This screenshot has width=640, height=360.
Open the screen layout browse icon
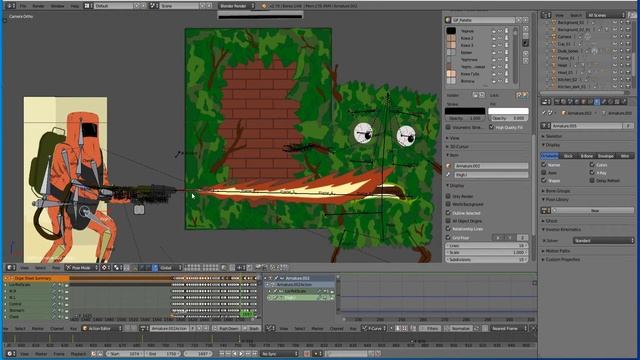(x=88, y=6)
